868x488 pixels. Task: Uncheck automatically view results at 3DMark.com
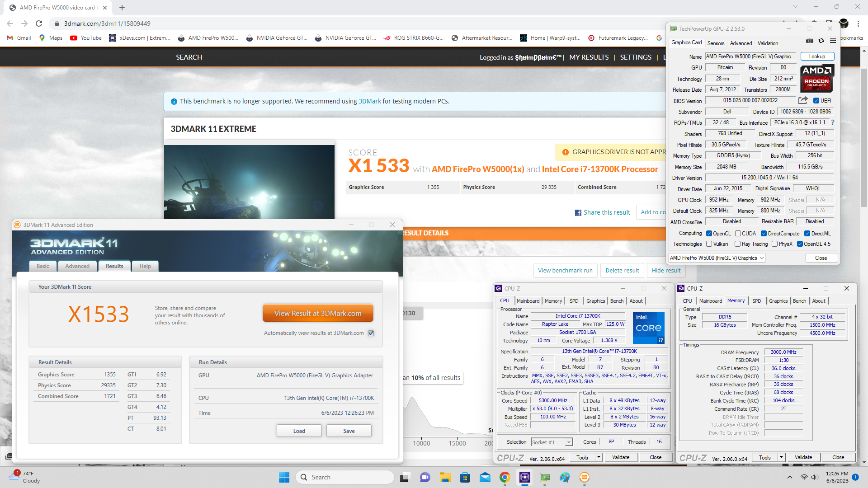click(371, 333)
